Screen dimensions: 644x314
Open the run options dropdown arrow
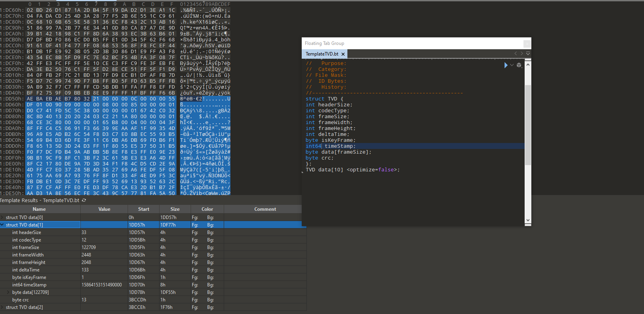pos(512,65)
